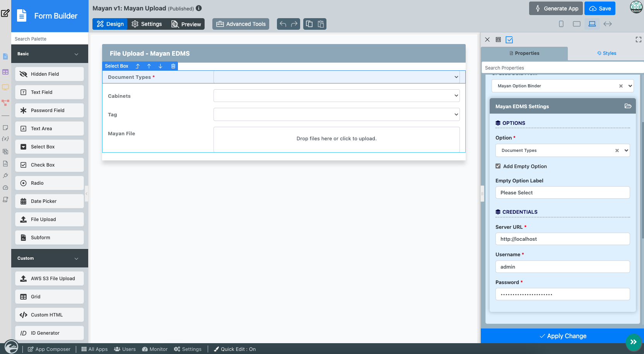Collapse the Basic palette section
The image size is (644, 354).
click(50, 54)
